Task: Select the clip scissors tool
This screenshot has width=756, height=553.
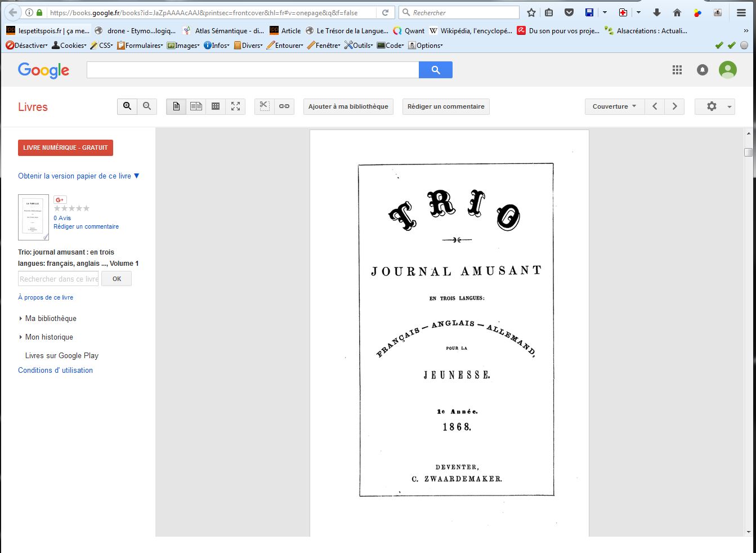Action: [264, 106]
